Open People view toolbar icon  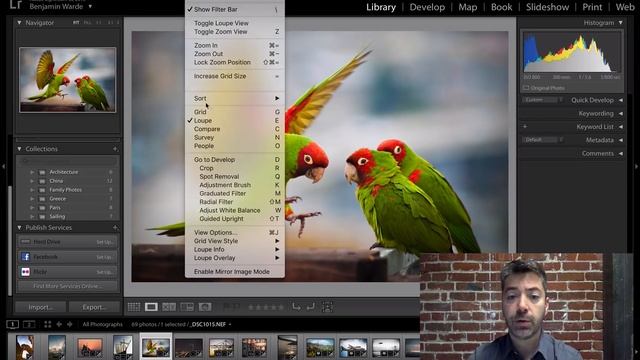[x=205, y=307]
